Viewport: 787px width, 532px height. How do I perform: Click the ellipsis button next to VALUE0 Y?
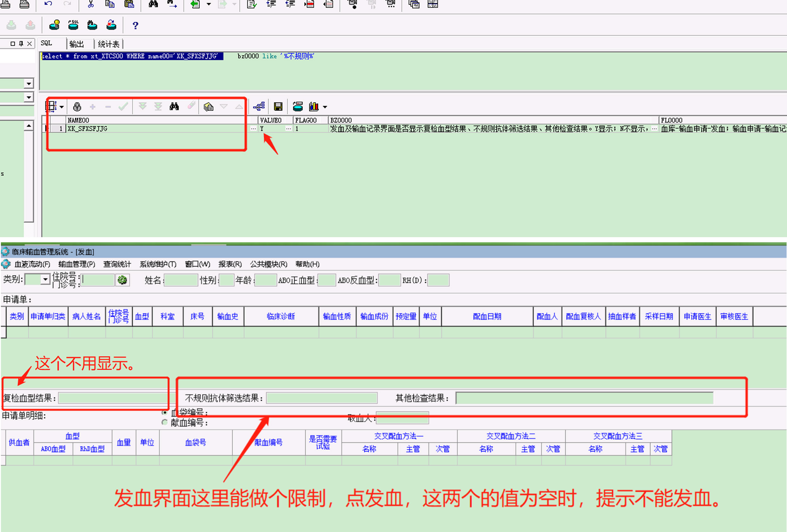288,129
